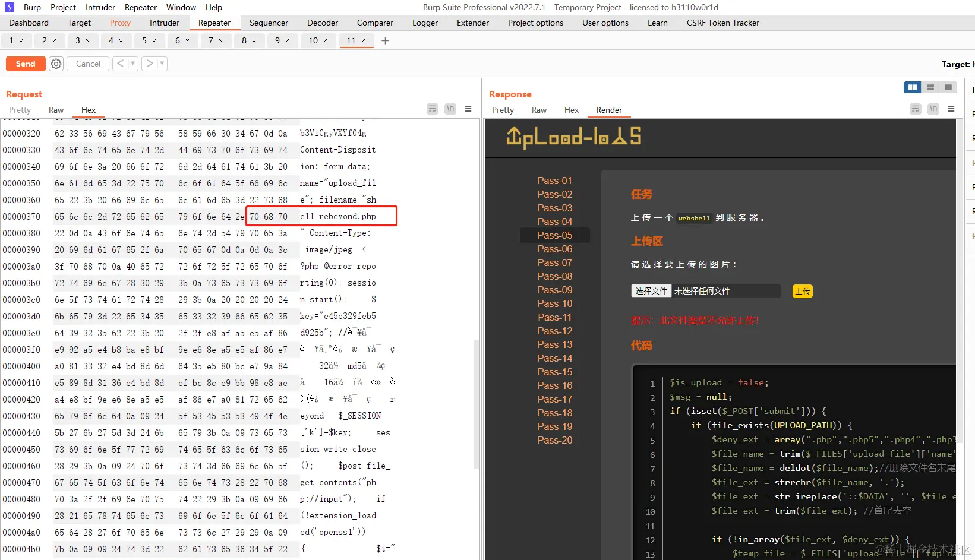The width and height of the screenshot is (975, 560).
Task: Toggle non-printable characters in Response panel
Action: (933, 109)
